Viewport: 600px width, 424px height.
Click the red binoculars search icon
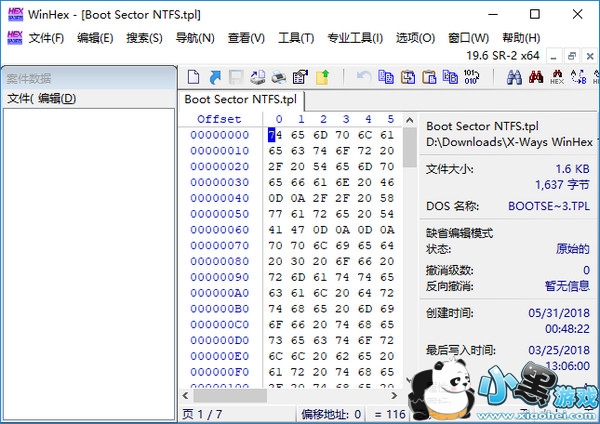coord(536,77)
